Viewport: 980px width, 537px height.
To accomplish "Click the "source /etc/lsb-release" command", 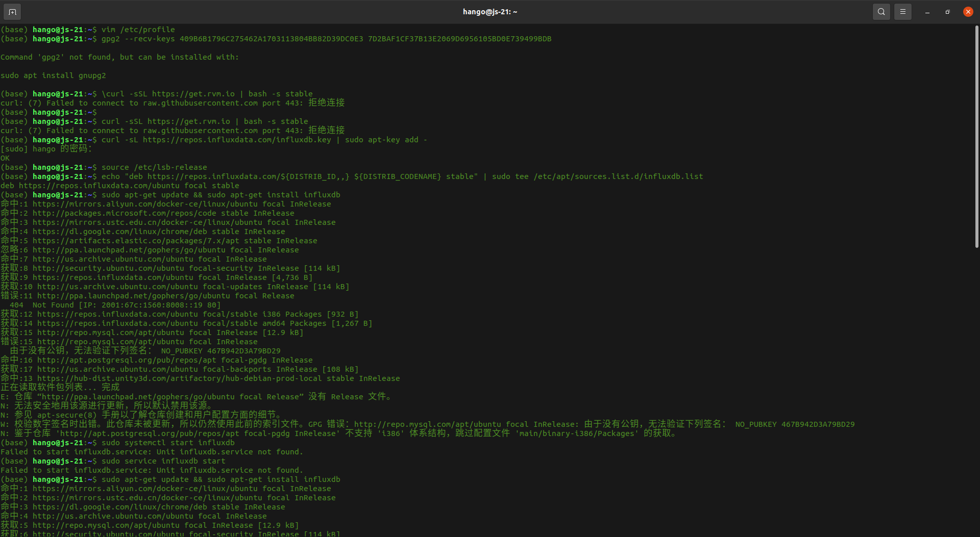I will click(154, 167).
